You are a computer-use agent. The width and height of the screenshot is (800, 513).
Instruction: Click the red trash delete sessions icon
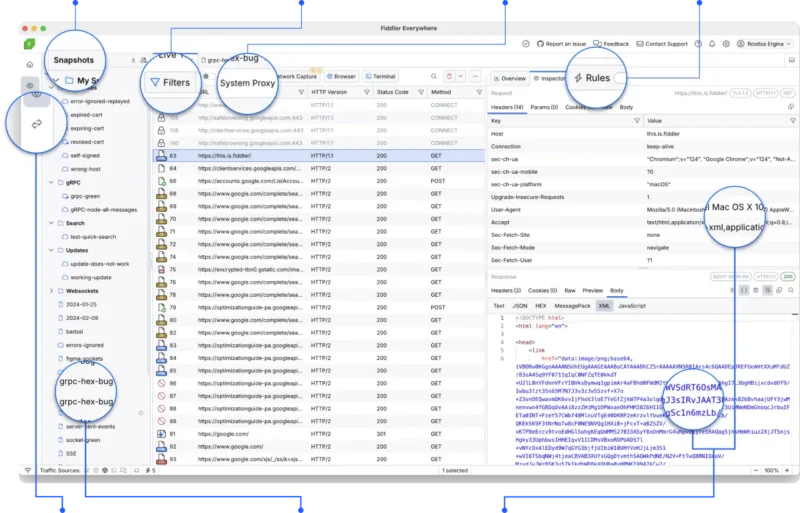click(449, 77)
